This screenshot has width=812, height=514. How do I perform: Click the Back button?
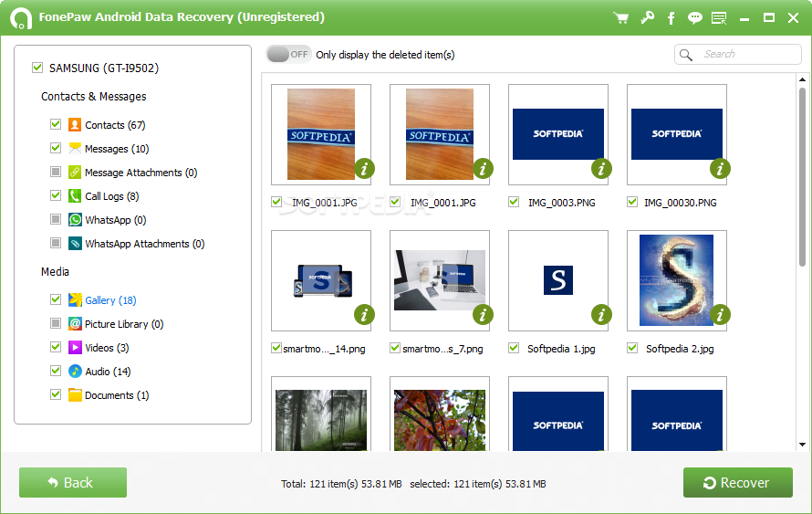coord(73,482)
